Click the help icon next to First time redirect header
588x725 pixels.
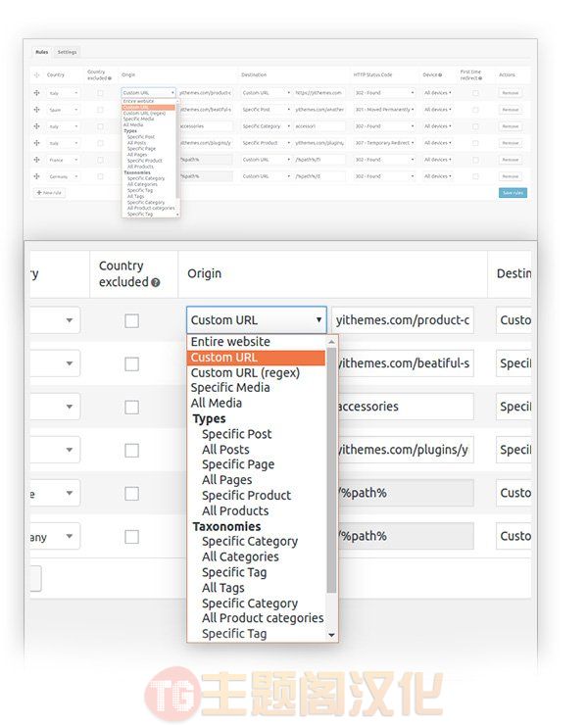click(481, 78)
